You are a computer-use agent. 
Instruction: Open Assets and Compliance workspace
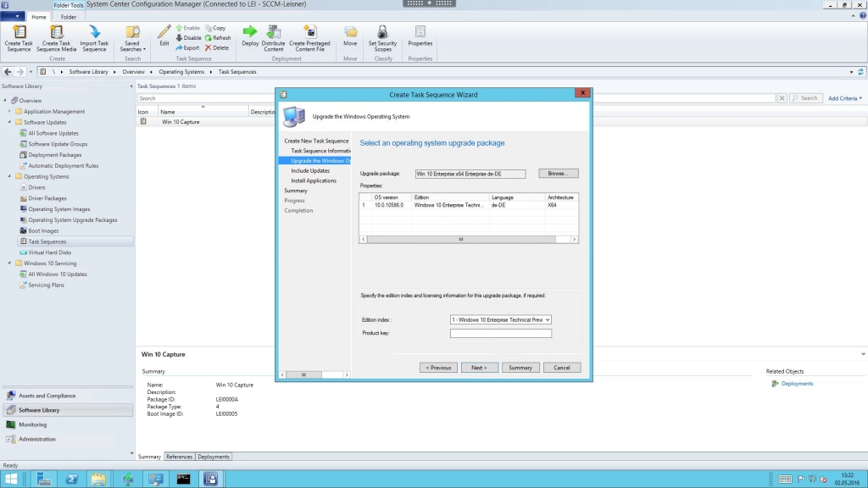tap(68, 396)
